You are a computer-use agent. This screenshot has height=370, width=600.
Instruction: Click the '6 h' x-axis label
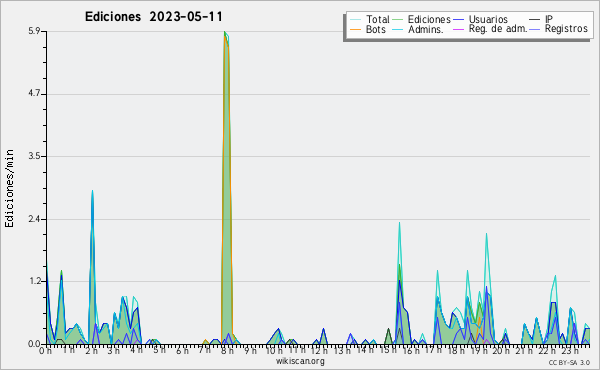182,351
